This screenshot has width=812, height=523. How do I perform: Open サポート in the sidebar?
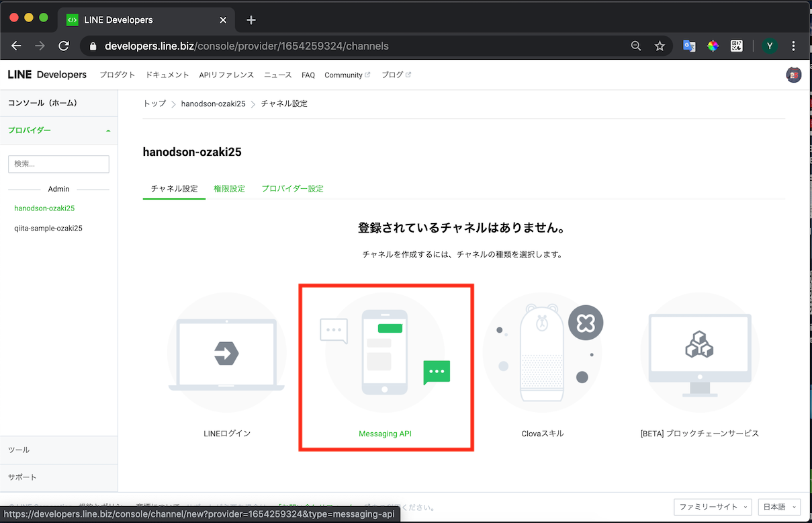[x=59, y=477]
